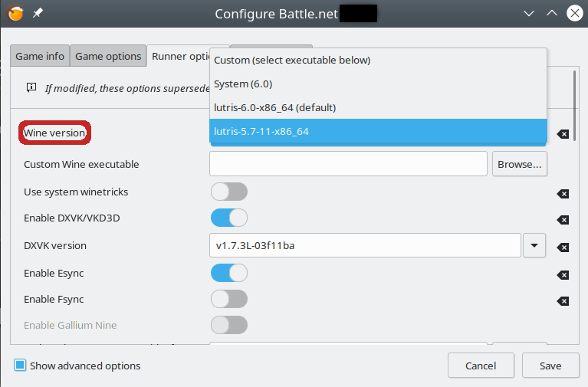Open the DXVK version dropdown arrow
The width and height of the screenshot is (588, 387).
[x=534, y=245]
